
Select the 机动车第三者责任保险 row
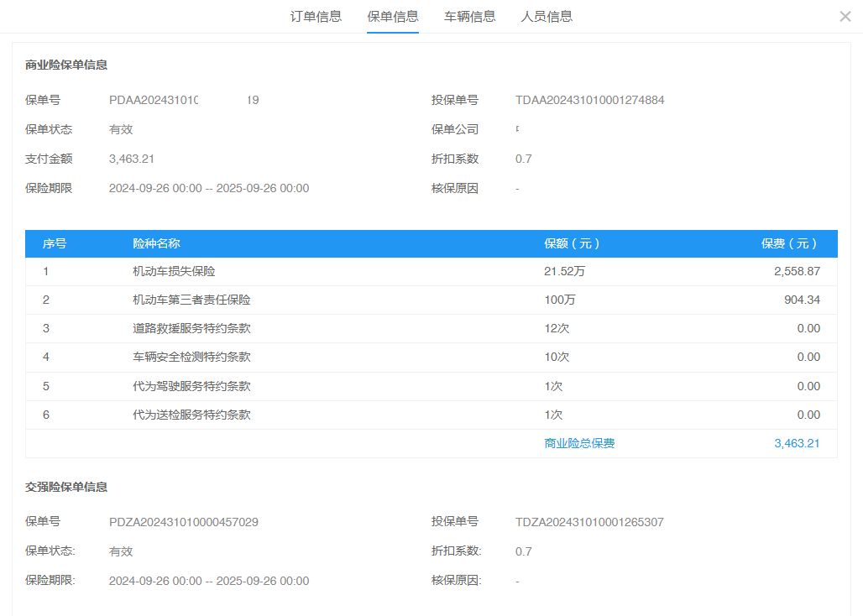click(191, 300)
